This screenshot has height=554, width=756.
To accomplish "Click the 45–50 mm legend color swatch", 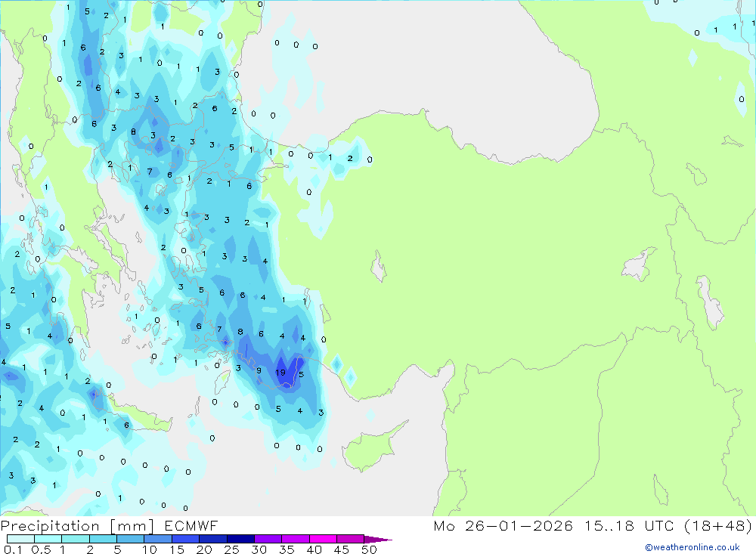I will pos(351,539).
